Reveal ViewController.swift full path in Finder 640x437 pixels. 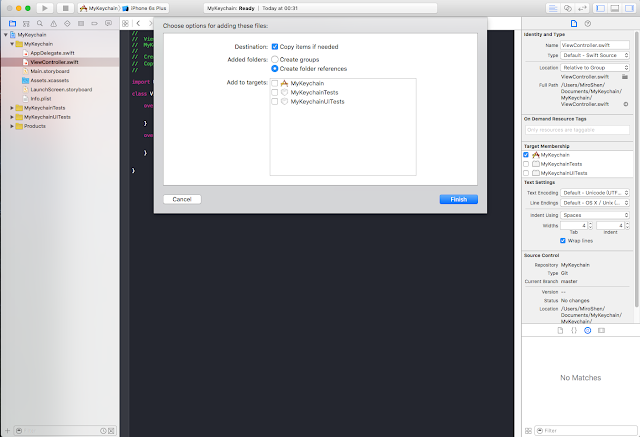[626, 104]
